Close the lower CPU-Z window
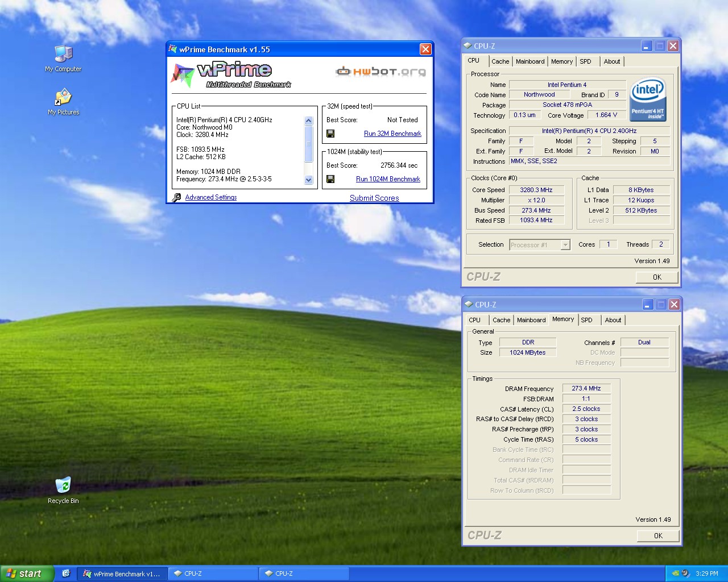728x582 pixels. 674,305
